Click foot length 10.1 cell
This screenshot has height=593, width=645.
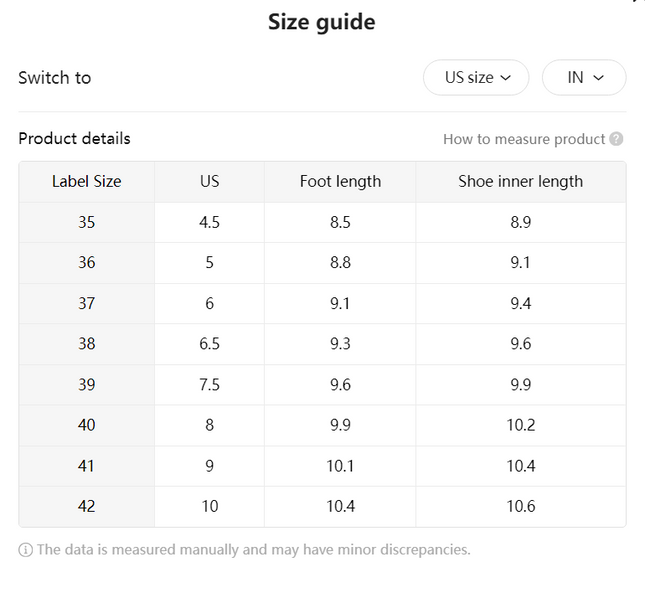(x=340, y=466)
